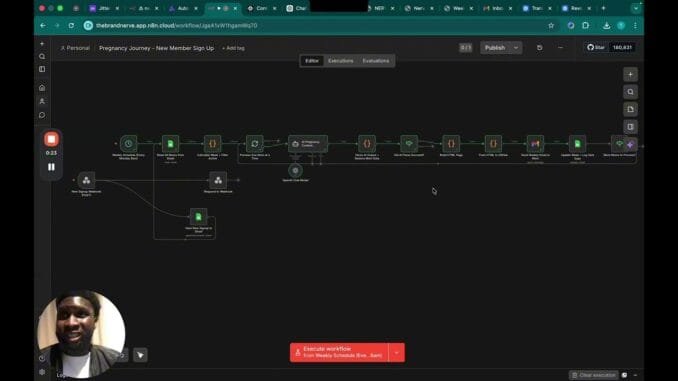Click the webcam presenter thumbnail
This screenshot has height=381, width=678.
click(x=81, y=334)
